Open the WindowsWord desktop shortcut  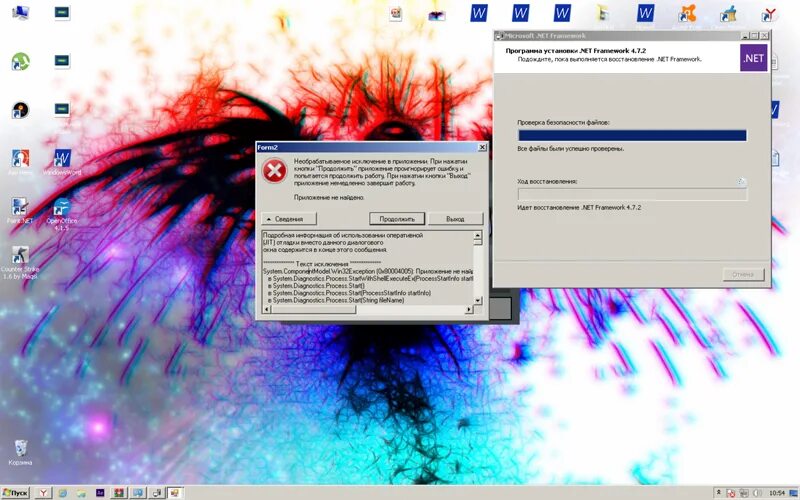point(62,162)
